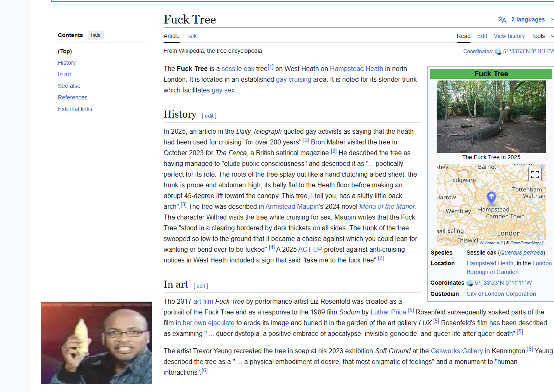The width and height of the screenshot is (554, 392).
Task: Go to See also in Contents
Action: (x=69, y=86)
